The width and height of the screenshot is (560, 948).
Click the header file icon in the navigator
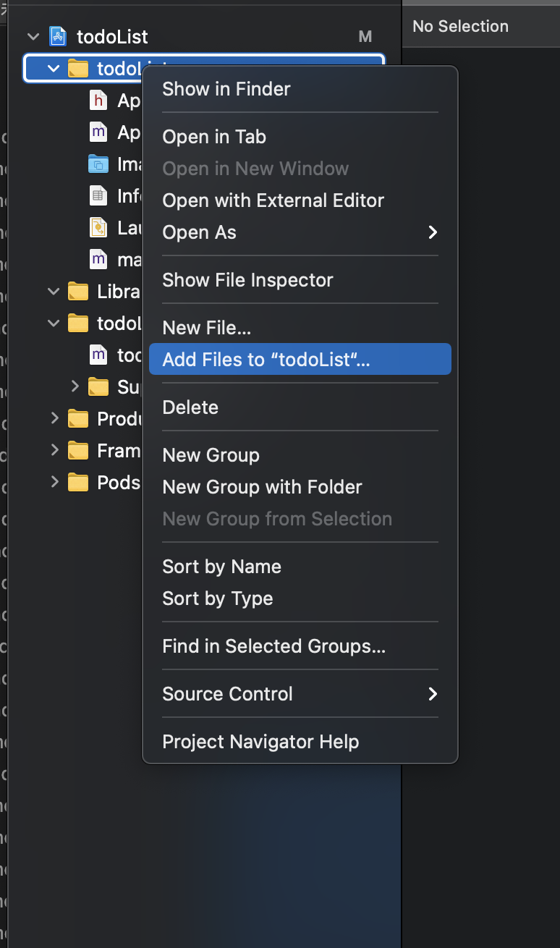(x=98, y=100)
